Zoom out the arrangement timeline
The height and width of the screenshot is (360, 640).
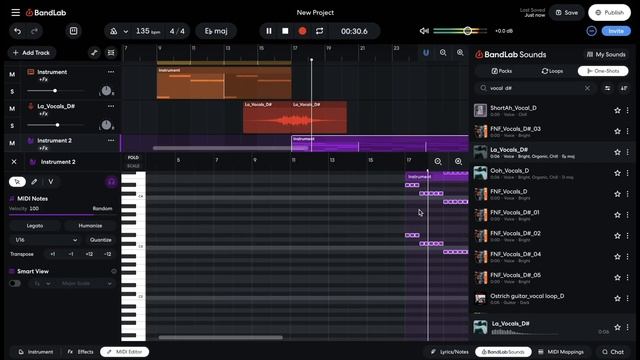click(x=443, y=53)
